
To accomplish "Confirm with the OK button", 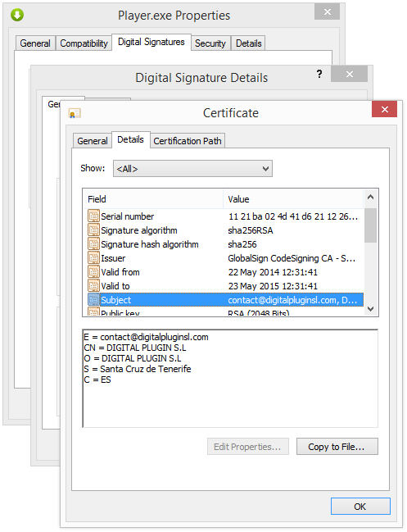I will click(x=360, y=507).
